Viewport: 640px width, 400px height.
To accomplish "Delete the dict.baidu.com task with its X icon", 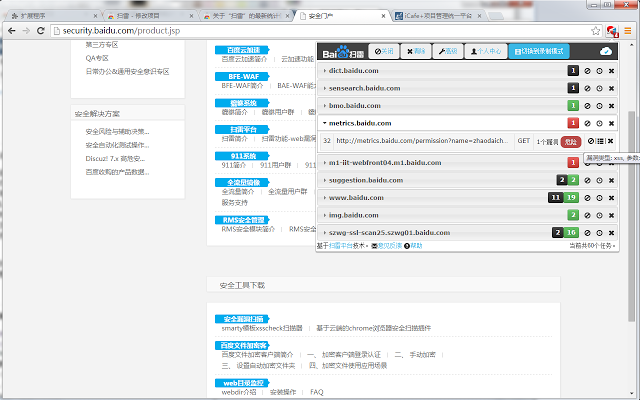I will [x=611, y=71].
